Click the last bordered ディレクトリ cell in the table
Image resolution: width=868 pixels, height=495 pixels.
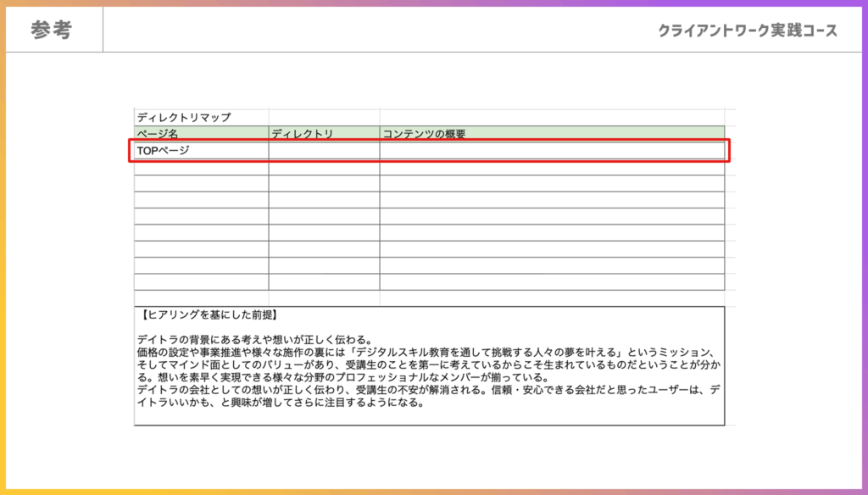point(324,282)
